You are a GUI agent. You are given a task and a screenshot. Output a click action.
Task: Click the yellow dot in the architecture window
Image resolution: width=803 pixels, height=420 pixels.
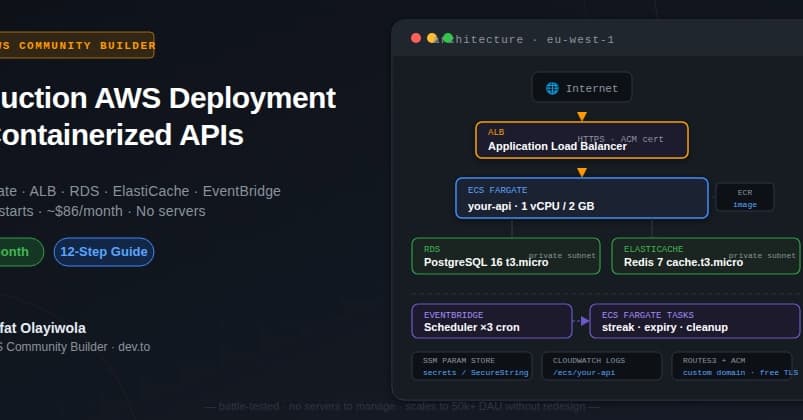[x=432, y=38]
